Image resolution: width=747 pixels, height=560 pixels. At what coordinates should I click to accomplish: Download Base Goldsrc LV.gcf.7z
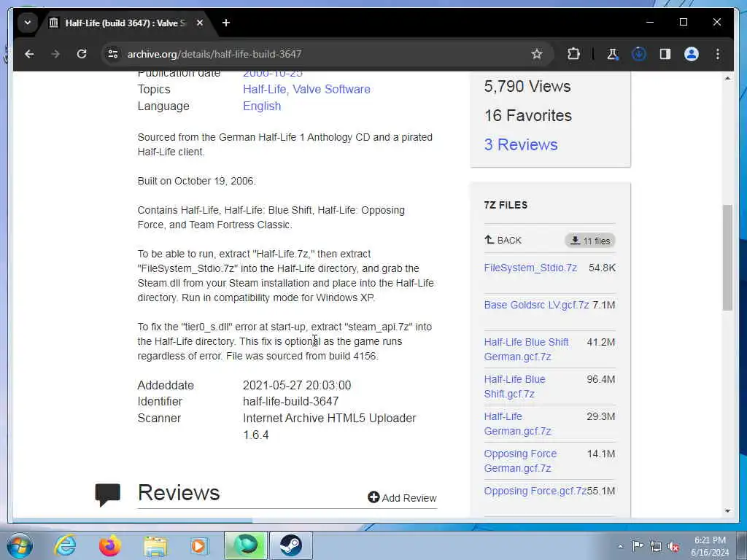536,305
